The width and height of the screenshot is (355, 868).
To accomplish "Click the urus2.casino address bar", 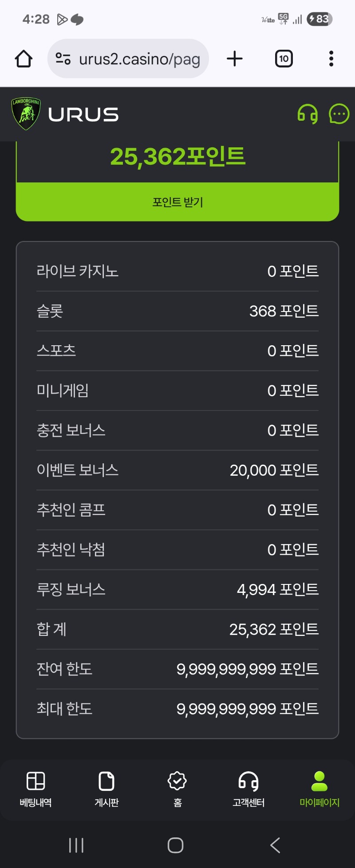I will click(139, 59).
